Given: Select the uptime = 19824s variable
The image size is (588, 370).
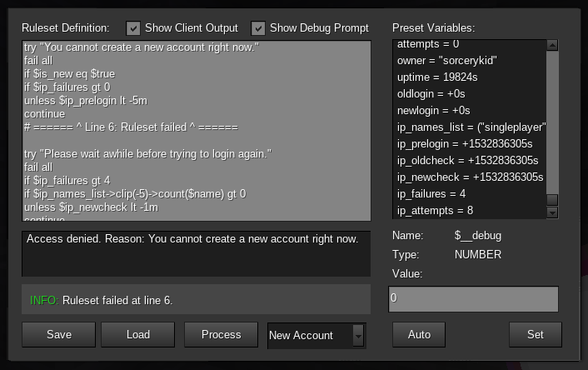Looking at the screenshot, I should click(x=437, y=77).
